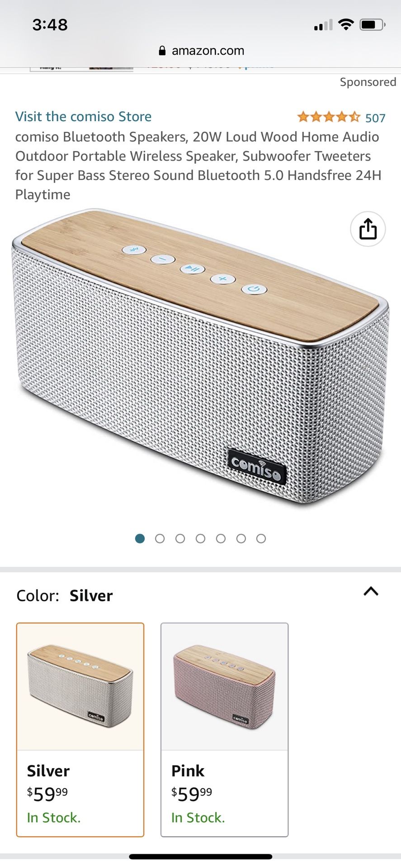This screenshot has height=868, width=401.
Task: Tap the comiso logo badge on speaker
Action: pyautogui.click(x=257, y=466)
